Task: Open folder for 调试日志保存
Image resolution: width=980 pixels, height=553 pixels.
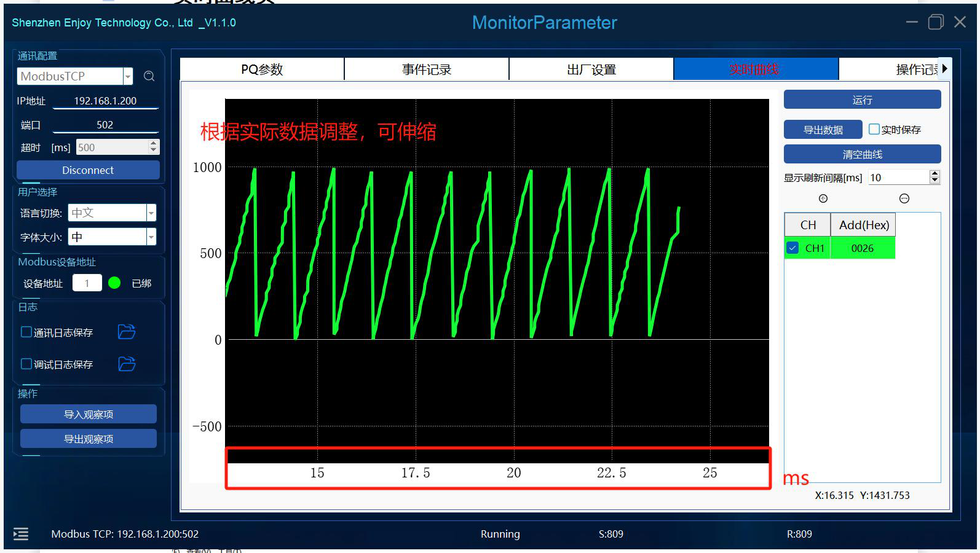Action: coord(127,364)
